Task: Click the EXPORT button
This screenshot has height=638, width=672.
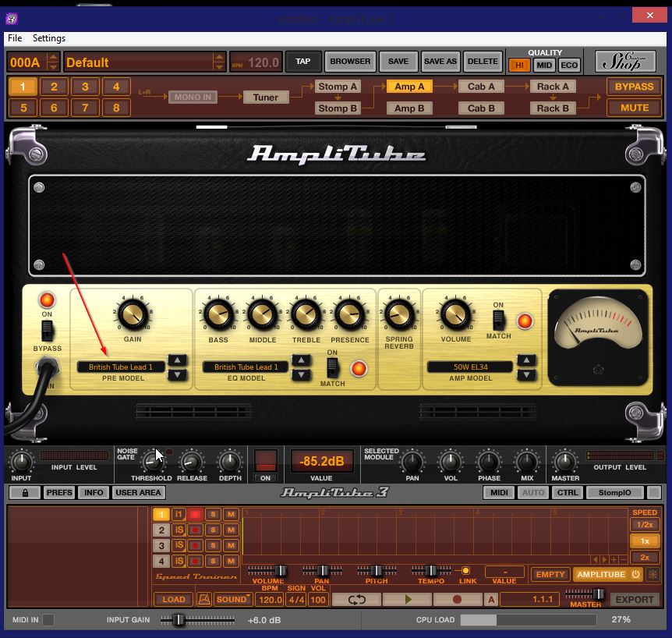Action: coord(635,600)
